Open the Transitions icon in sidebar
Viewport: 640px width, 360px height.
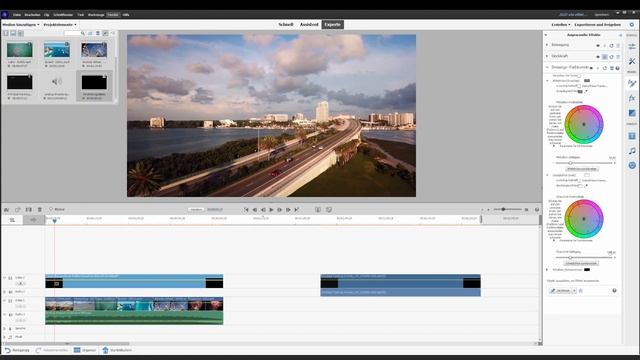pyautogui.click(x=632, y=113)
